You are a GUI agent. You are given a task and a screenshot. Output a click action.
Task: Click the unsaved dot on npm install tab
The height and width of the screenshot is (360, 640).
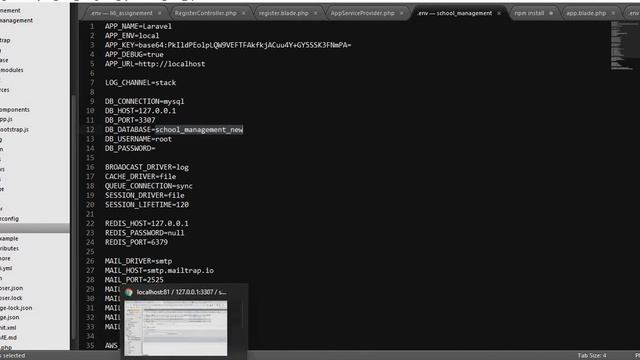(551, 13)
